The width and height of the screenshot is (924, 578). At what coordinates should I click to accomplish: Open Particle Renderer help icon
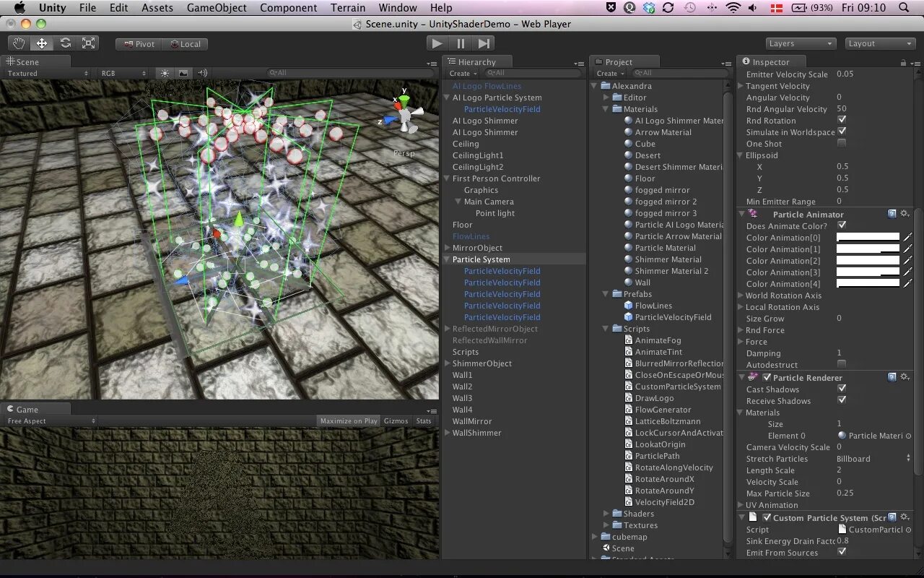[x=892, y=377]
